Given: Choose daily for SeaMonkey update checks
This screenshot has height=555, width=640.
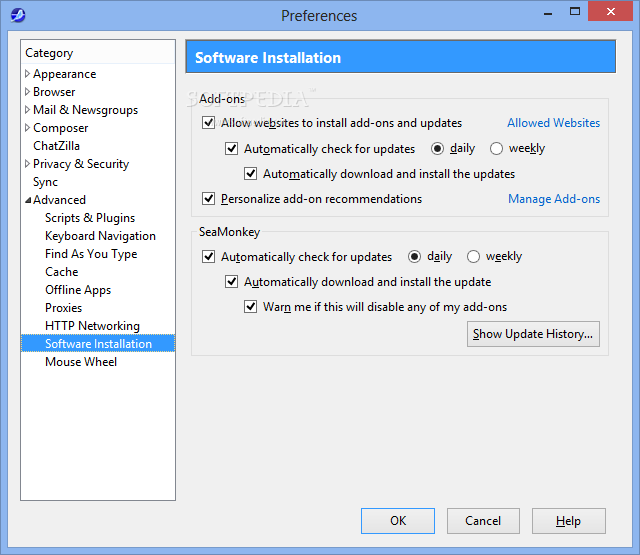Looking at the screenshot, I should (x=414, y=257).
